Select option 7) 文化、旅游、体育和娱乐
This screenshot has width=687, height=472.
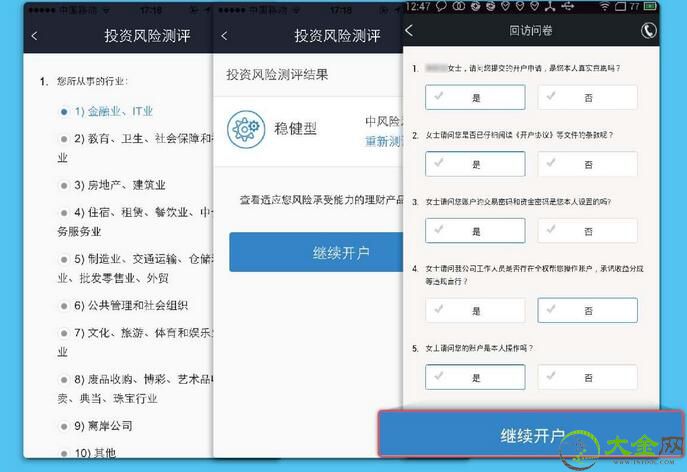pyautogui.click(x=135, y=342)
